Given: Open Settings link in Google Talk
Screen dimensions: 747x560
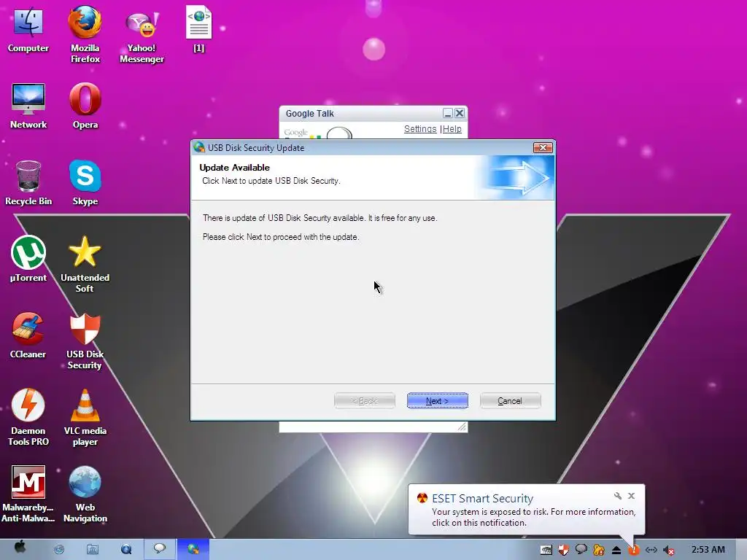Looking at the screenshot, I should pos(420,129).
